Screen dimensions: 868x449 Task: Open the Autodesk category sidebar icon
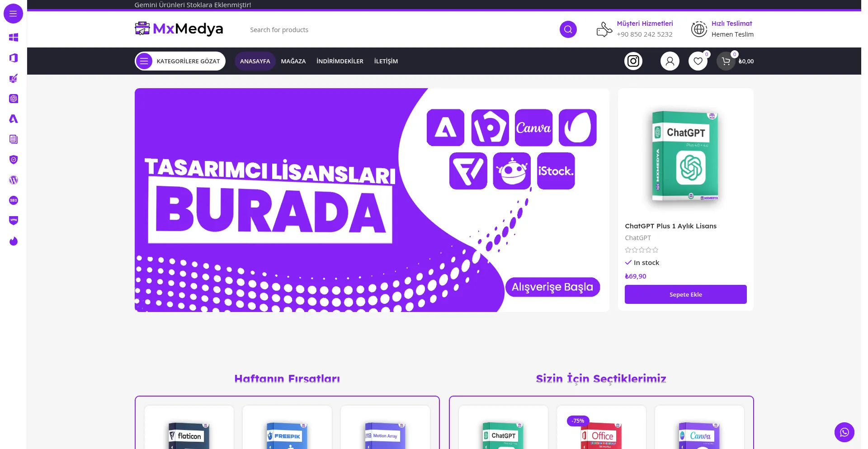point(14,119)
